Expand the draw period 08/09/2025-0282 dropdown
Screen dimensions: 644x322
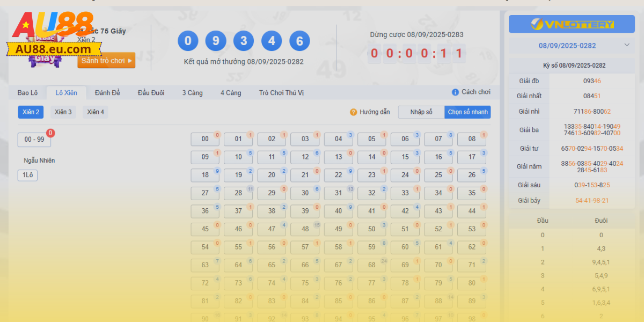pos(572,46)
